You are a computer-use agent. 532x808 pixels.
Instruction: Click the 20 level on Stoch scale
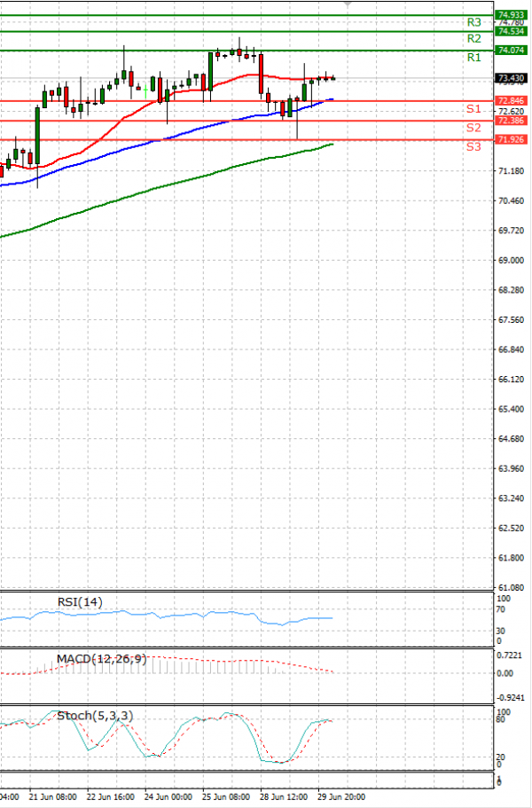[x=500, y=757]
